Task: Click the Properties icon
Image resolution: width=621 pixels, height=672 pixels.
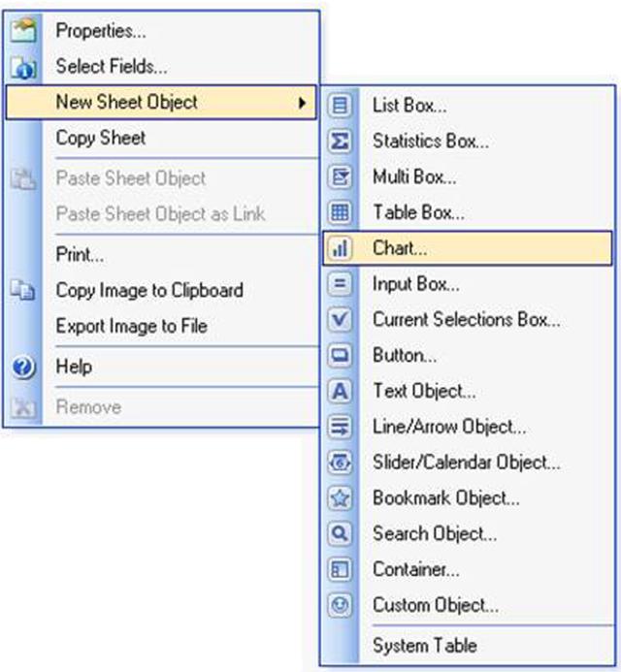Action: tap(25, 30)
